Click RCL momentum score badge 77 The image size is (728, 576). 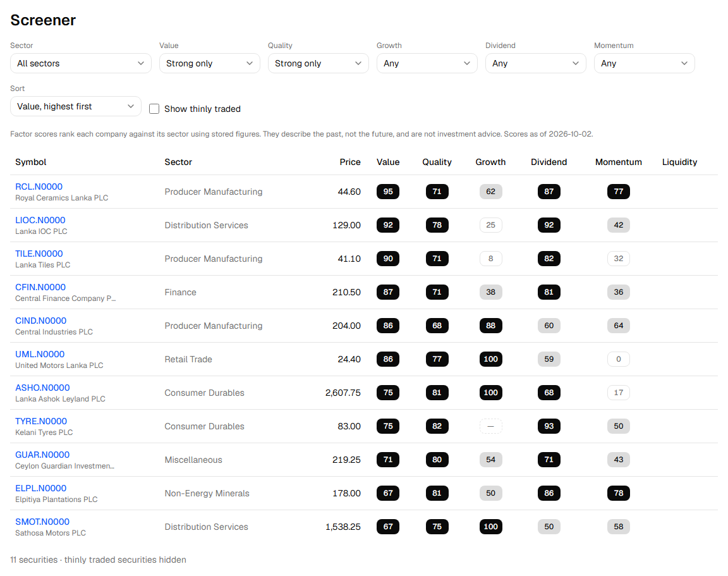619,192
